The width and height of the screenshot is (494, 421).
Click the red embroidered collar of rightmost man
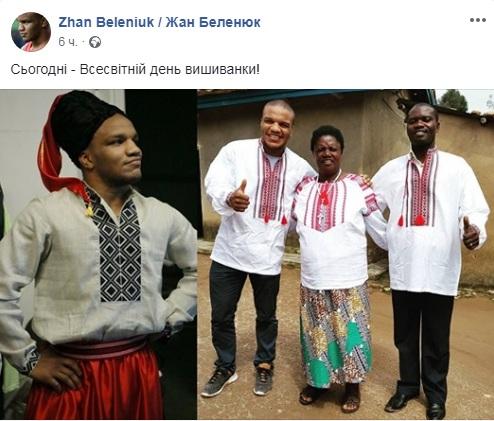tap(422, 188)
